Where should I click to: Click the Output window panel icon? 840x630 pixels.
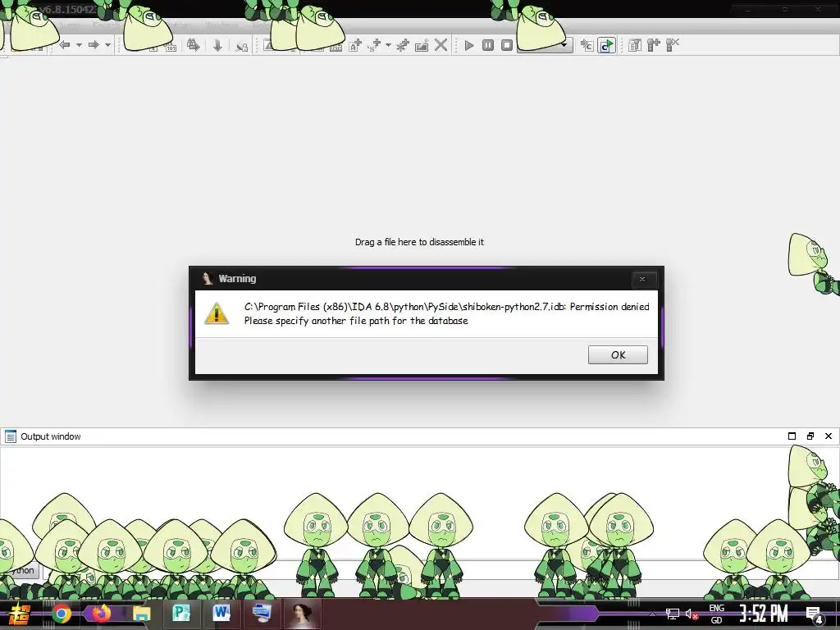point(10,436)
